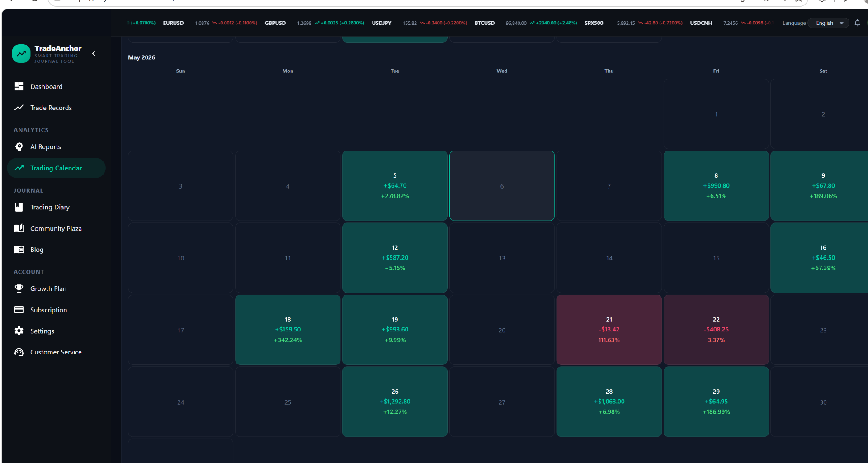Open losing day May 22 -$408.25
Screen dimensions: 868x463
coord(716,330)
